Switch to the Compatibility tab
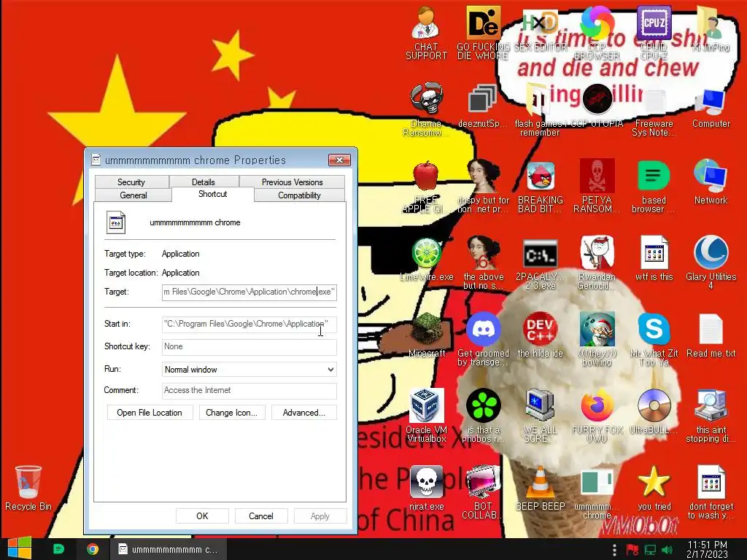Viewport: 747px width, 560px height. [x=299, y=195]
